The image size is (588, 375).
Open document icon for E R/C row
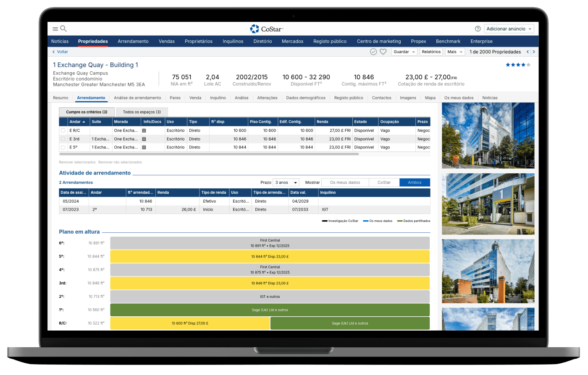point(144,130)
